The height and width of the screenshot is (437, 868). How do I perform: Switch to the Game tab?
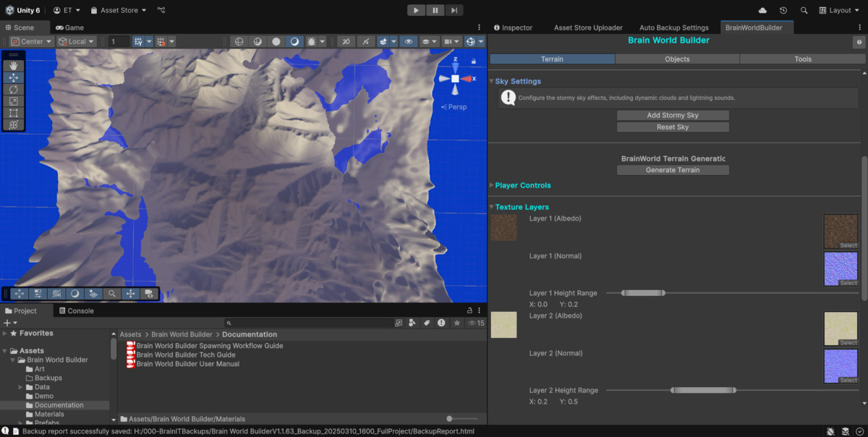(70, 27)
